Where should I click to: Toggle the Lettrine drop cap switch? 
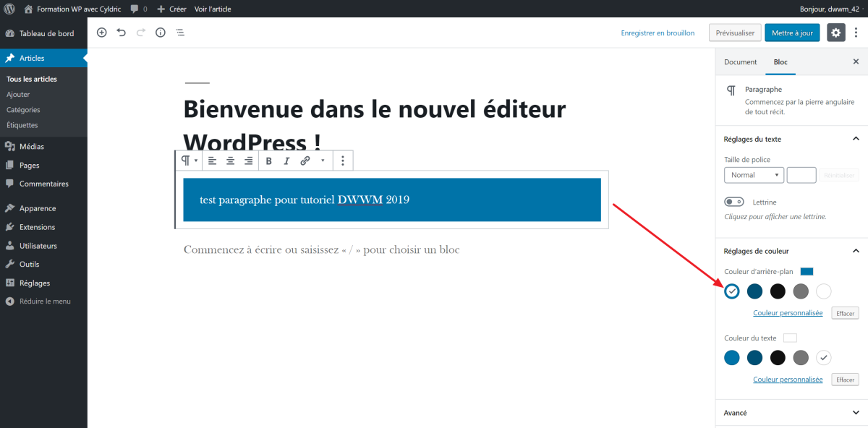[734, 202]
